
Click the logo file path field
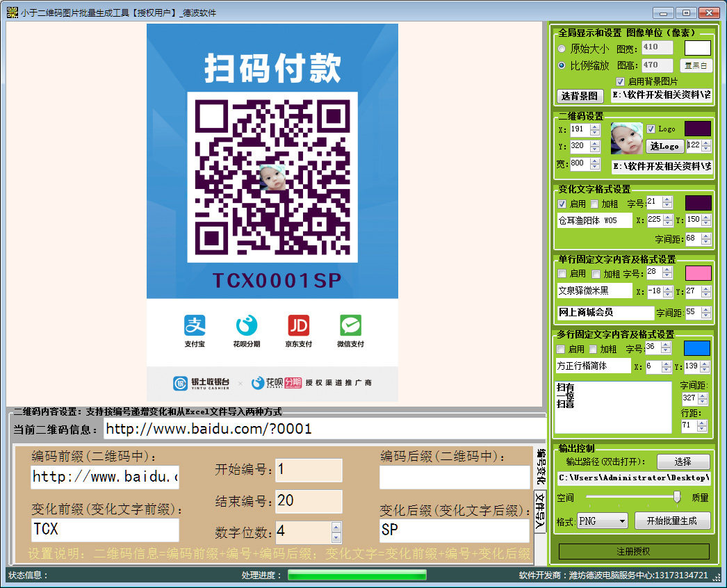tap(662, 166)
